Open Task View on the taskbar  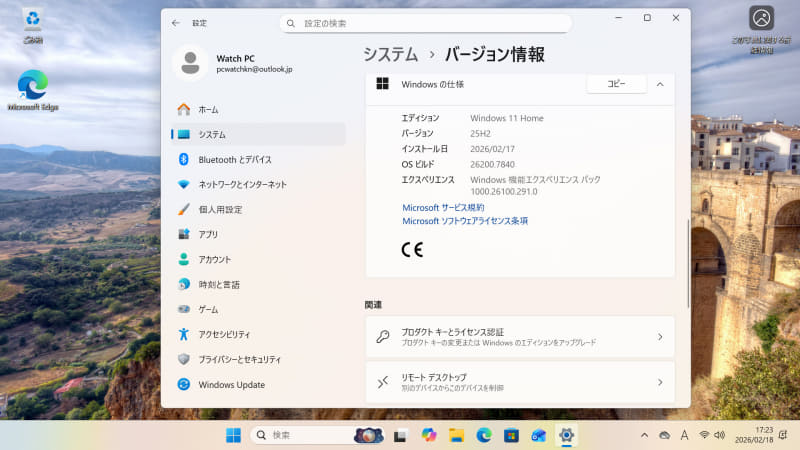tap(401, 435)
